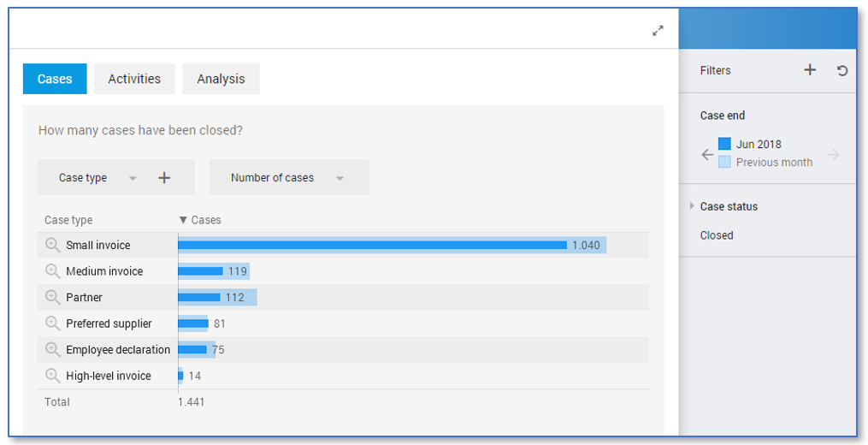Drill down into Partner with magnifier
The image size is (868, 445).
[53, 298]
